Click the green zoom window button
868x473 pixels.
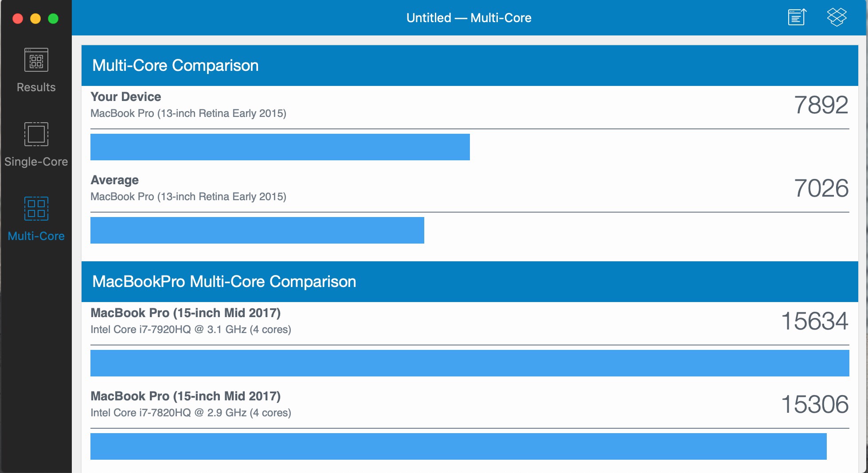pyautogui.click(x=53, y=19)
